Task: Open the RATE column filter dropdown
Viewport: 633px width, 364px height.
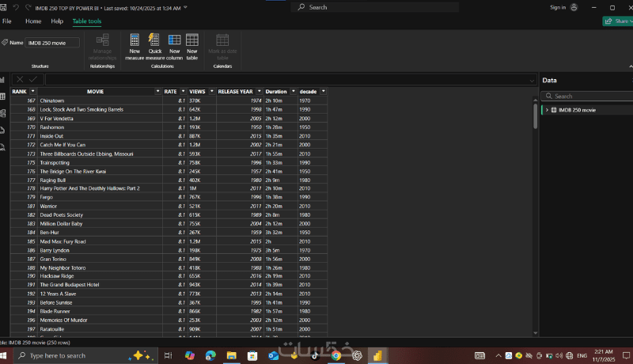Action: tap(183, 92)
